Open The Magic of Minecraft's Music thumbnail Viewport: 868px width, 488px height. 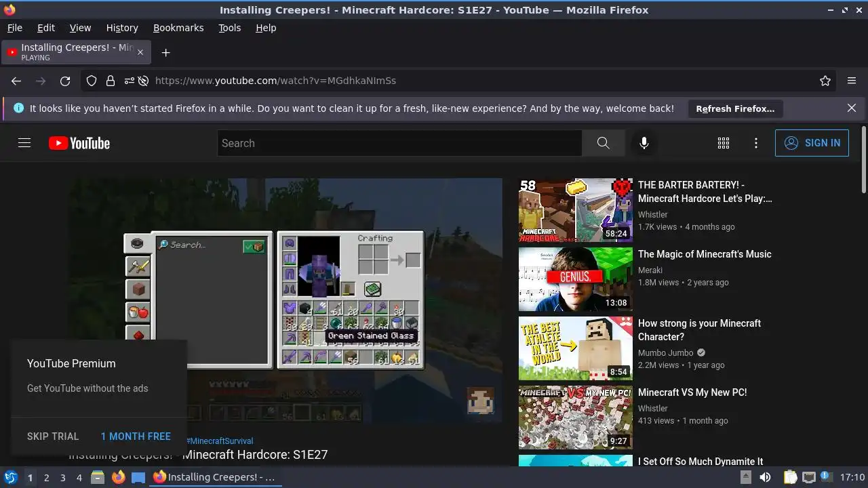point(576,279)
